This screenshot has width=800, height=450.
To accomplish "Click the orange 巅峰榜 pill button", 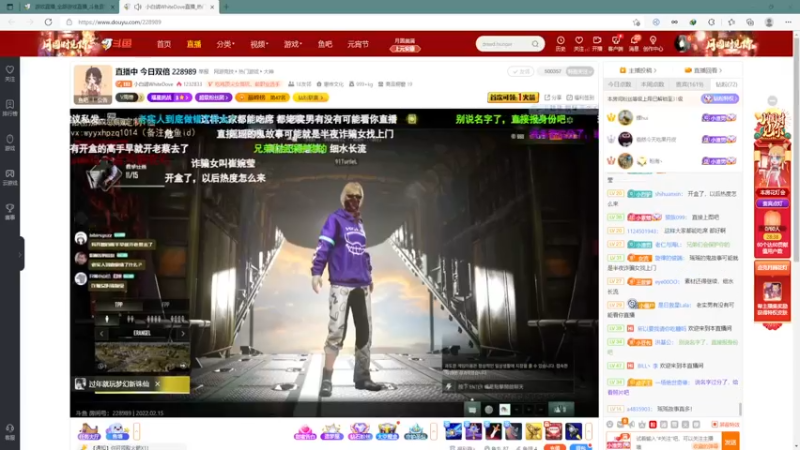I will [262, 97].
